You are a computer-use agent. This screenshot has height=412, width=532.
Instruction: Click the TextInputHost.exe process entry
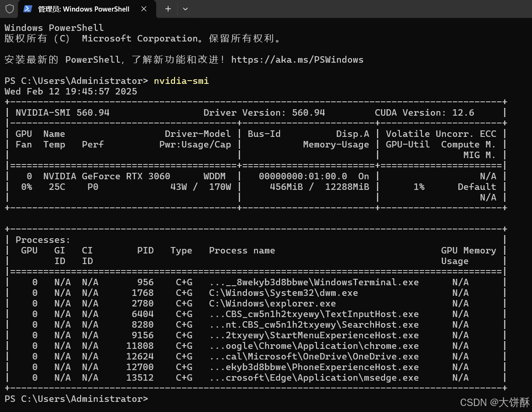tap(314, 314)
